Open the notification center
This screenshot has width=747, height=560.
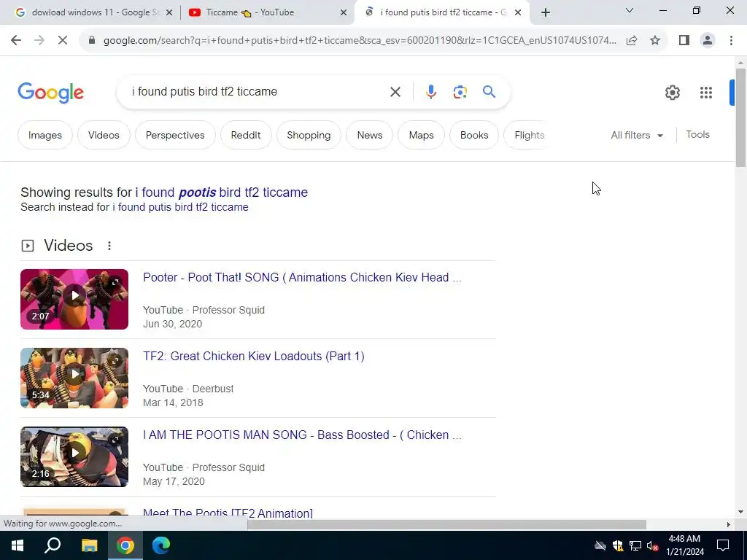pyautogui.click(x=723, y=545)
